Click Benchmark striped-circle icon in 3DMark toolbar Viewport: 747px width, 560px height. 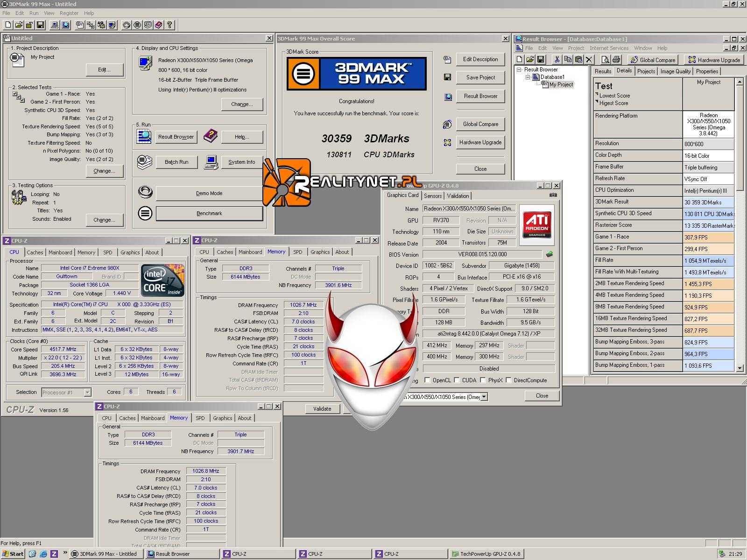tap(137, 25)
